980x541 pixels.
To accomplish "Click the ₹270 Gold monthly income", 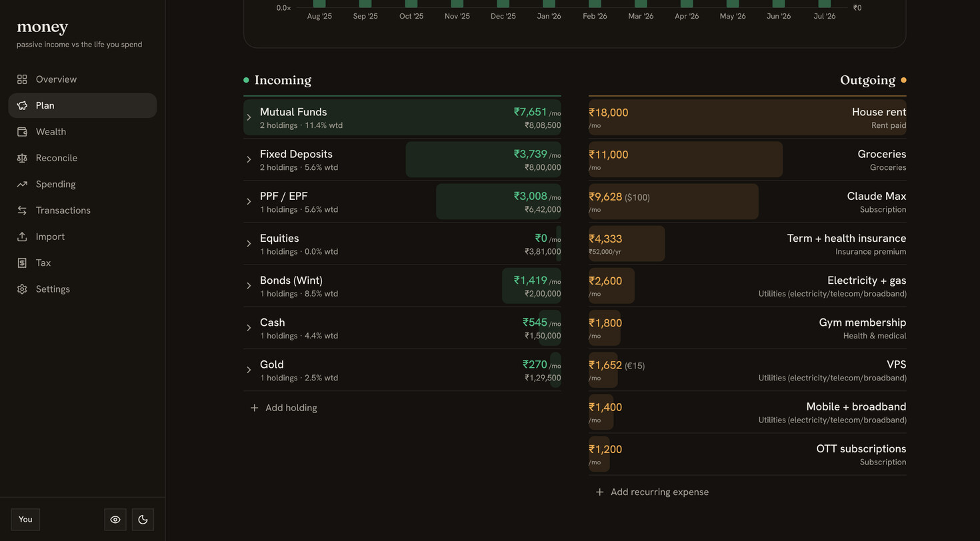I will [535, 364].
